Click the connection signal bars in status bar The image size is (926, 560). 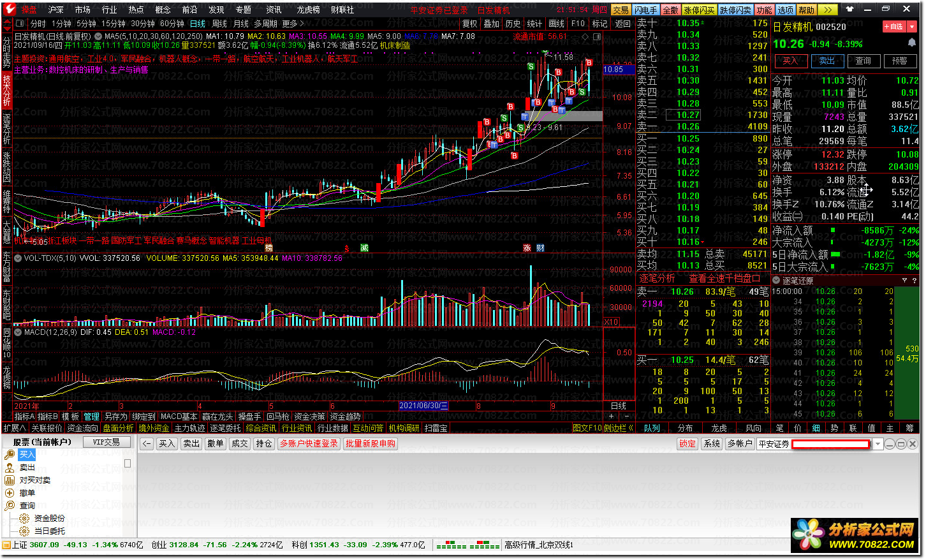[467, 545]
